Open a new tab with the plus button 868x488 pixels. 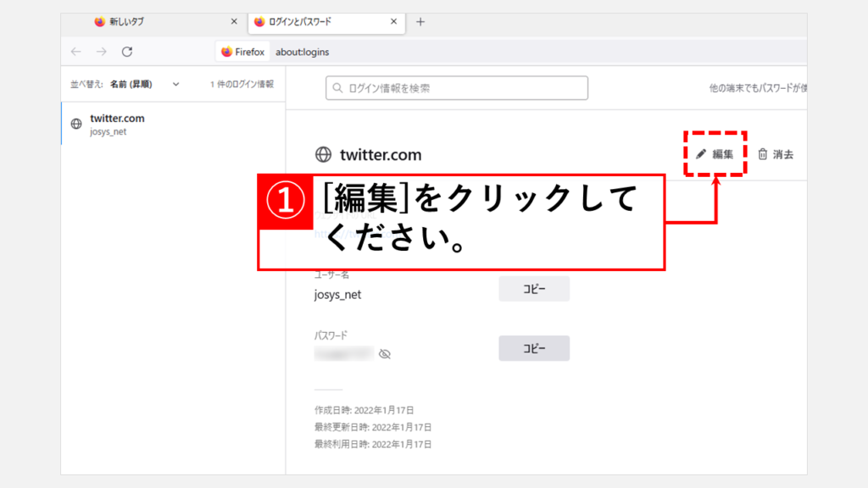420,22
